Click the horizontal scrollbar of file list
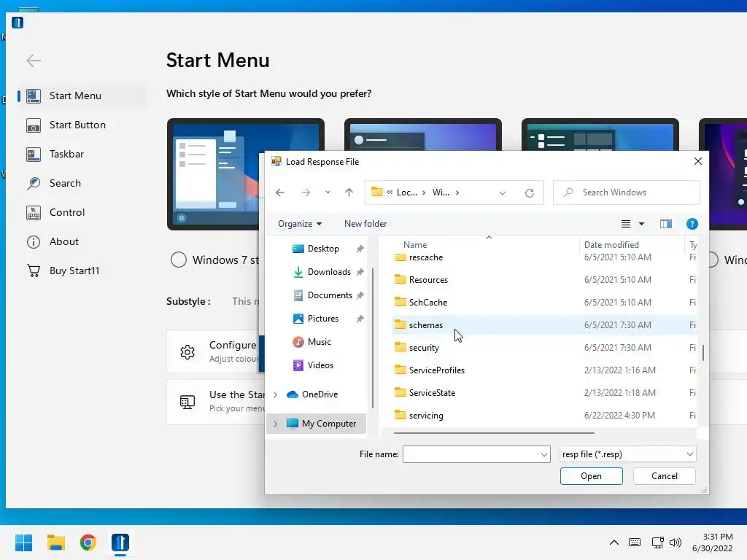 tap(494, 433)
